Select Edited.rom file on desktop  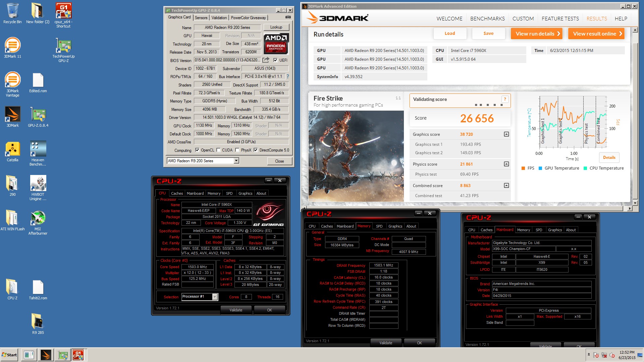38,82
